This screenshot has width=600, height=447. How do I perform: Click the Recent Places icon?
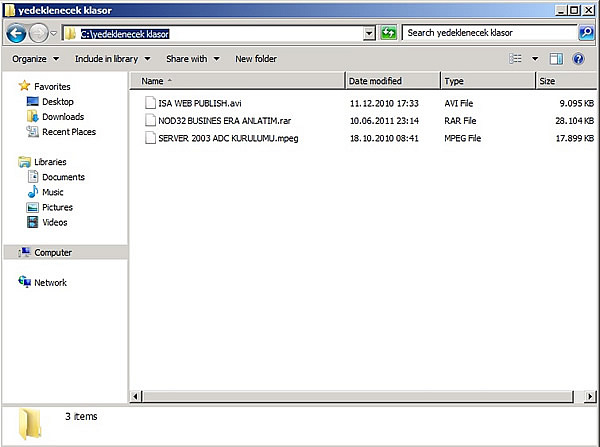pos(33,132)
